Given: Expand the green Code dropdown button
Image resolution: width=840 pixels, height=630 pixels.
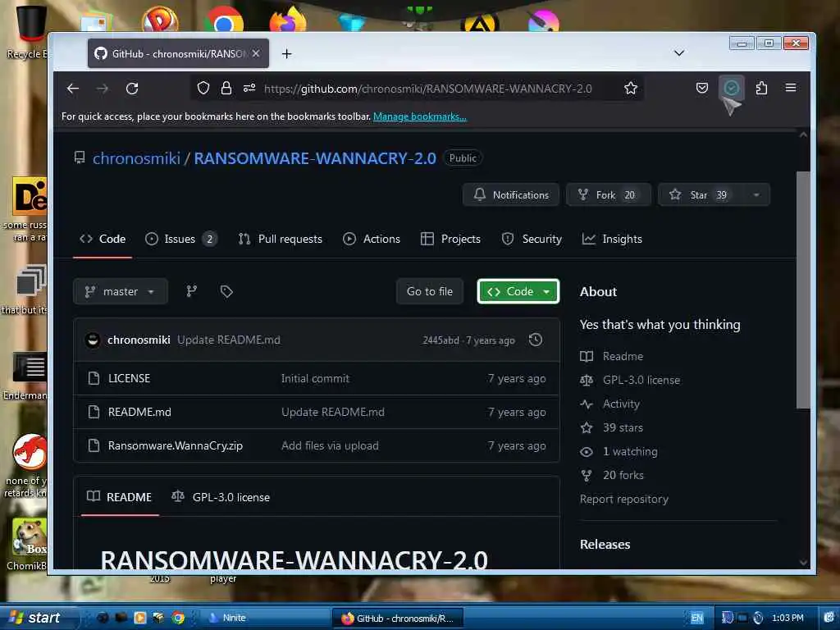Looking at the screenshot, I should pyautogui.click(x=518, y=291).
